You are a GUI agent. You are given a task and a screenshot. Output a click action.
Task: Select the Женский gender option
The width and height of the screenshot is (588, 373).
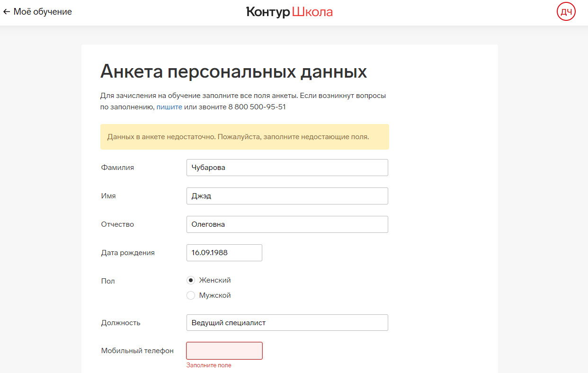point(191,280)
